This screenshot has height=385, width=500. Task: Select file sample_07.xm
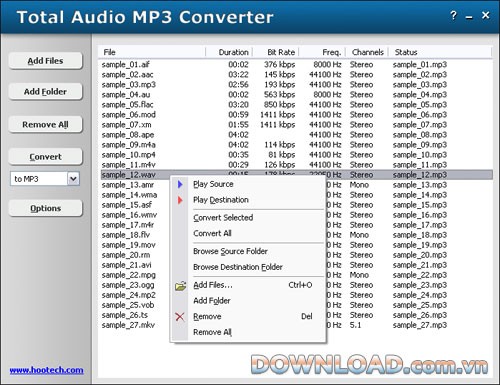tap(126, 125)
